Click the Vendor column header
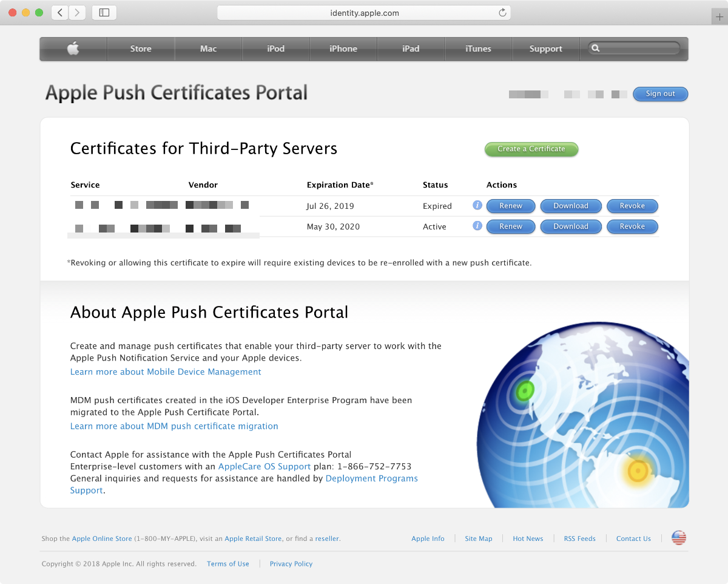The width and height of the screenshot is (728, 584). click(x=203, y=185)
